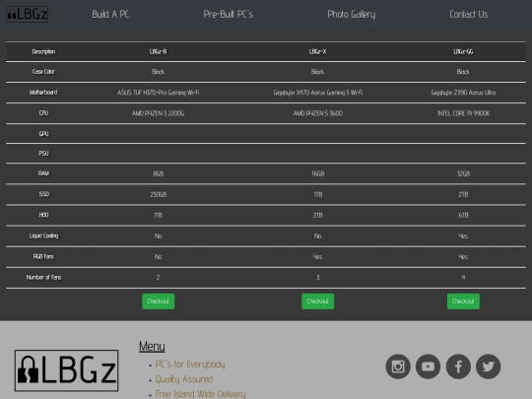The width and height of the screenshot is (532, 399).
Task: Click the CPU row label
Action: click(x=43, y=113)
